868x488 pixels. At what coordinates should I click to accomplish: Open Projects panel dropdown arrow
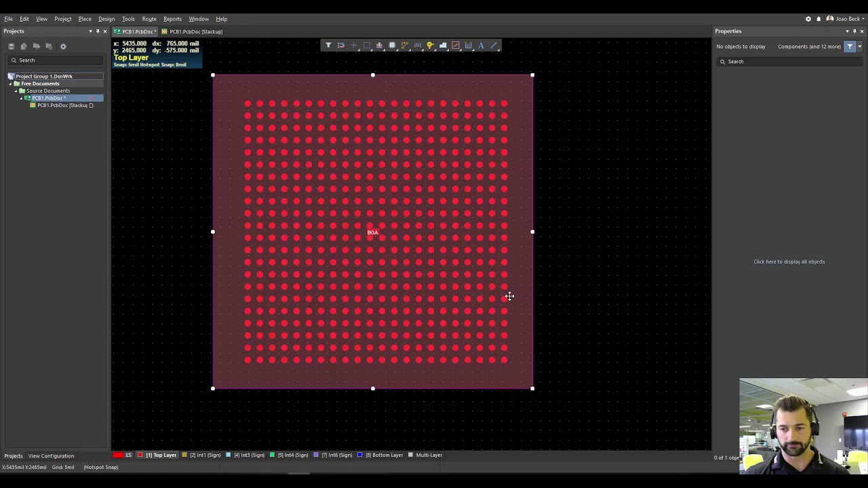[90, 31]
